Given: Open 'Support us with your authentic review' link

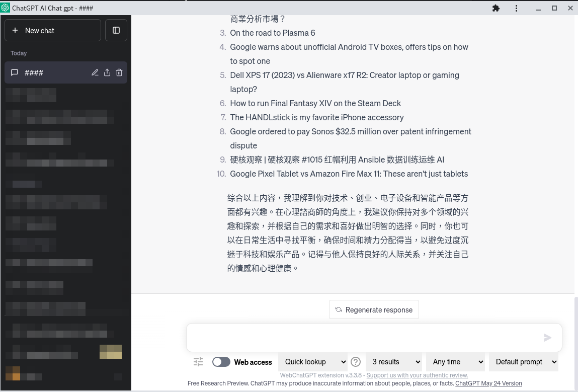Looking at the screenshot, I should point(417,375).
